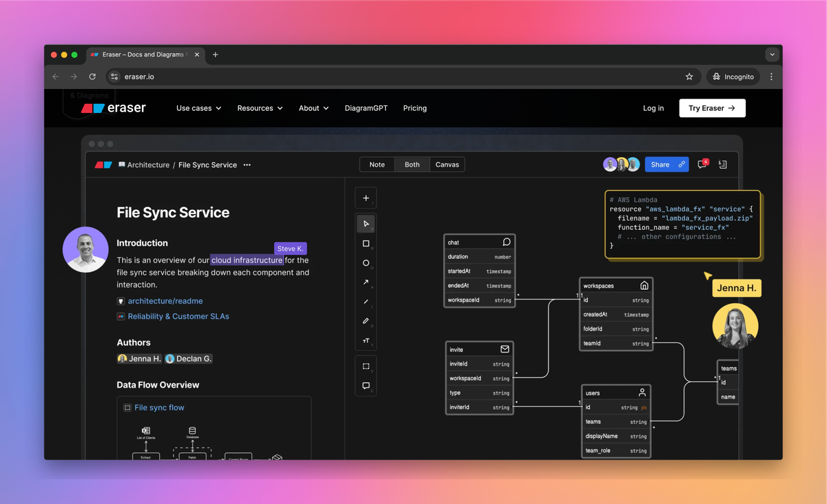Click the blue Share button
Screen dimensions: 827x504
(666, 165)
